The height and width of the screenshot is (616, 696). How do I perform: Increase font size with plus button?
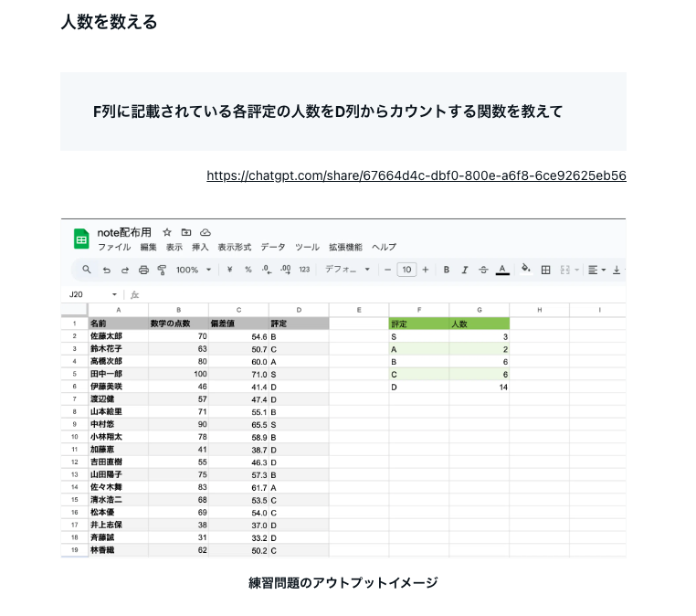[426, 270]
